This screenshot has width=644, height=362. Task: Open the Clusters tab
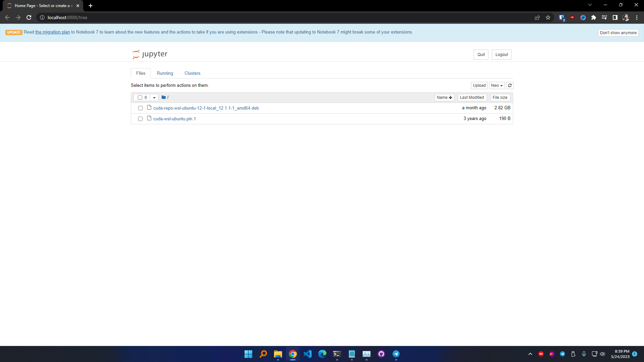(x=192, y=73)
